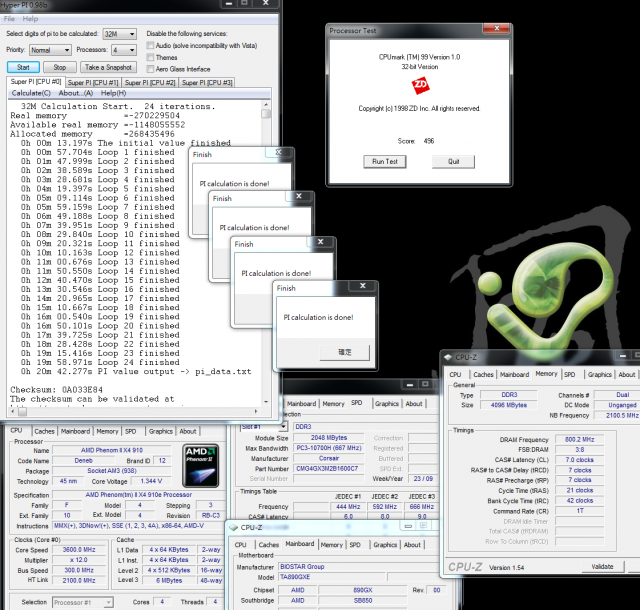Click the confirm button in the front Finish dialog
This screenshot has height=610, width=640.
click(345, 352)
